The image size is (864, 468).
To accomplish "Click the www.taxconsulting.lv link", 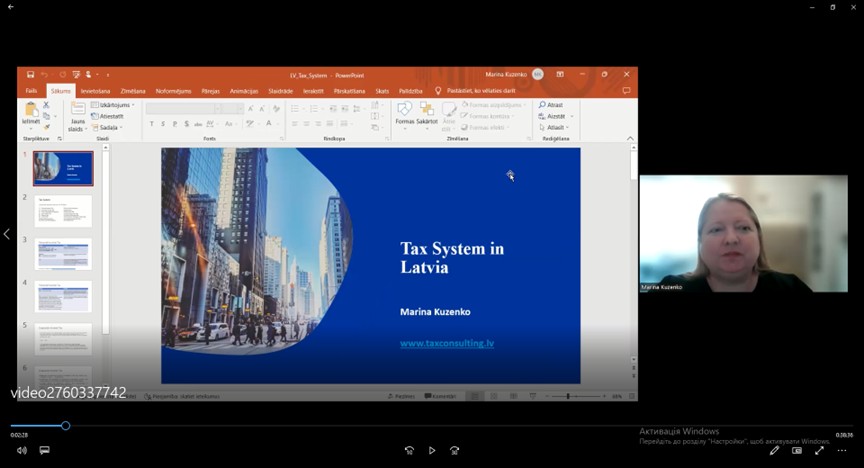I will click(x=447, y=343).
